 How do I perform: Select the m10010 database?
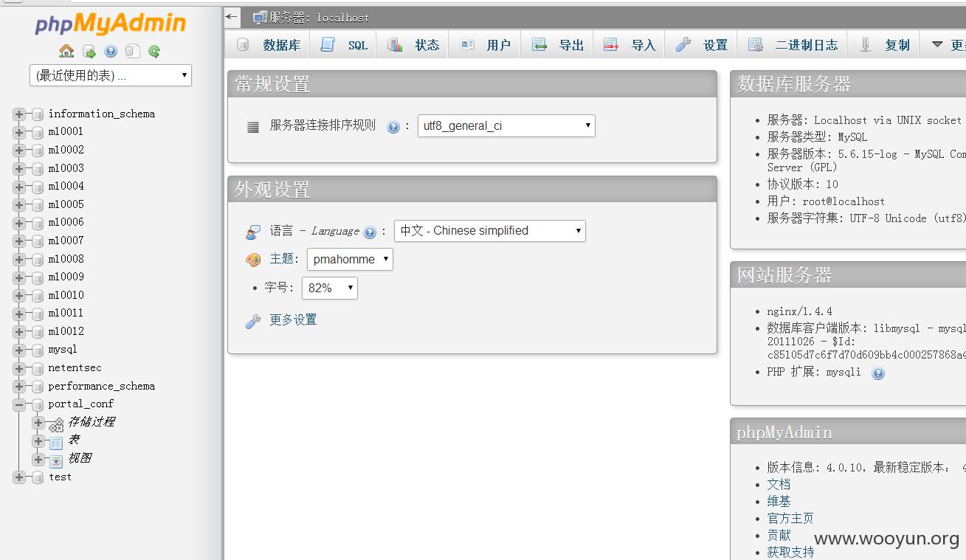coord(66,295)
